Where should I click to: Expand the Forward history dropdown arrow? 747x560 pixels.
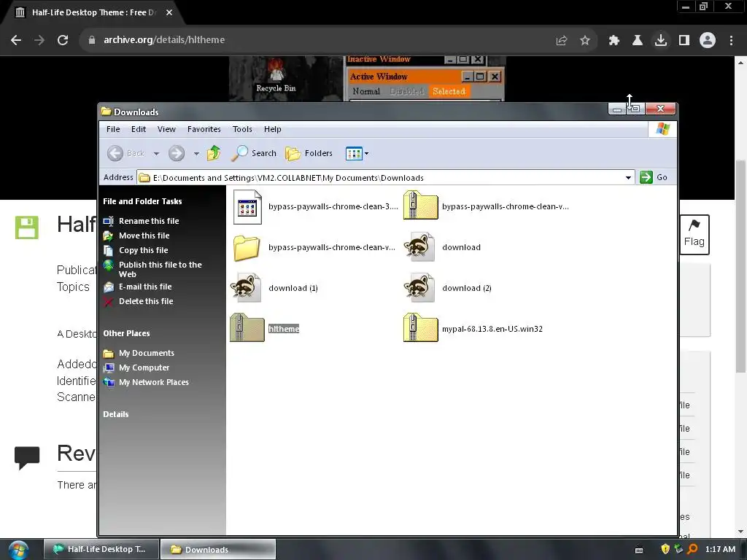pos(196,154)
